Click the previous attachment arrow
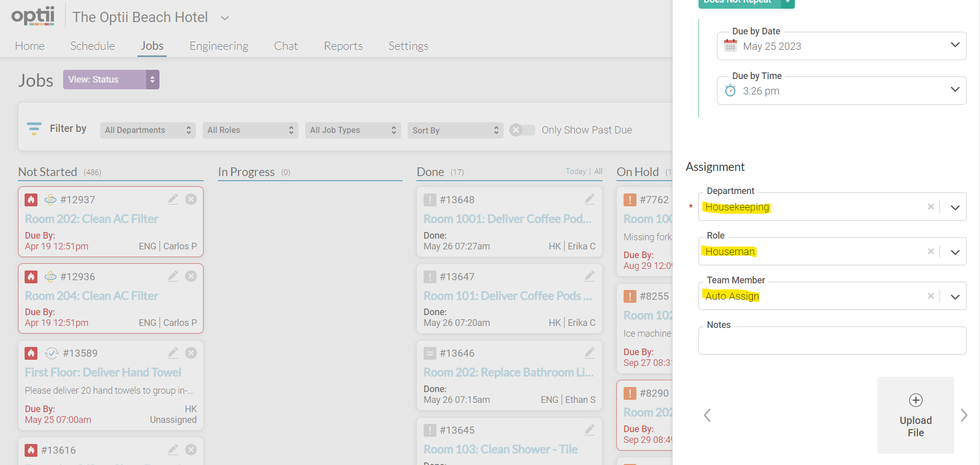This screenshot has height=465, width=980. (x=707, y=415)
